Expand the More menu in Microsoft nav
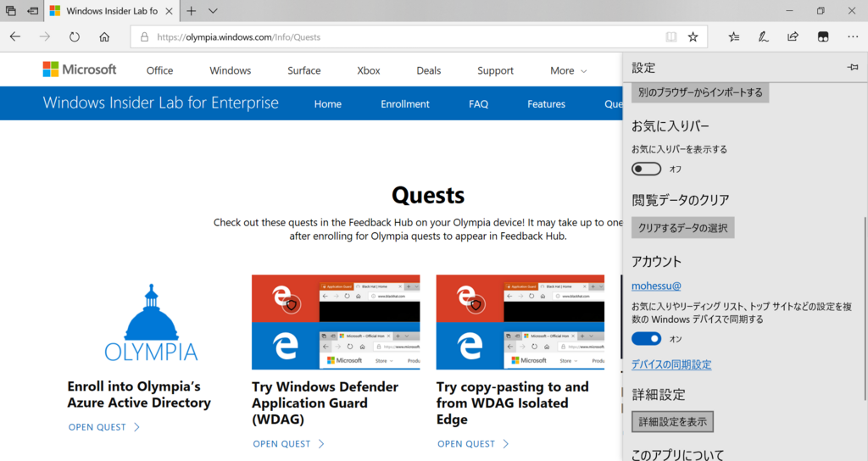Screen dimensions: 868x461 tap(569, 71)
